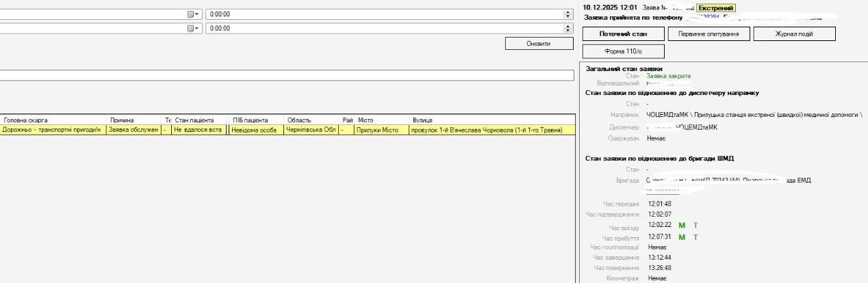Click the second 0:00:00 time spinner arrows
868x283 pixels.
(x=567, y=28)
